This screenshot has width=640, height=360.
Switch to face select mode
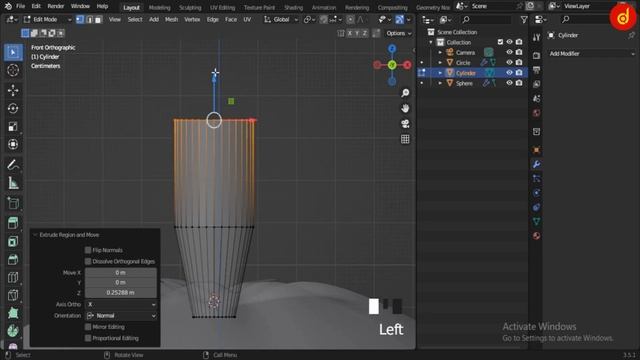point(98,19)
